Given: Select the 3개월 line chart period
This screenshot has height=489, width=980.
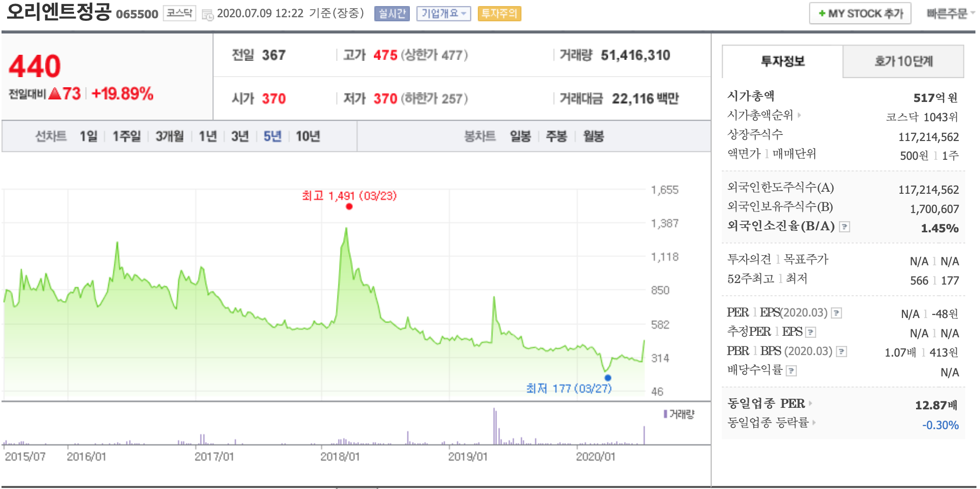Looking at the screenshot, I should click(x=169, y=136).
